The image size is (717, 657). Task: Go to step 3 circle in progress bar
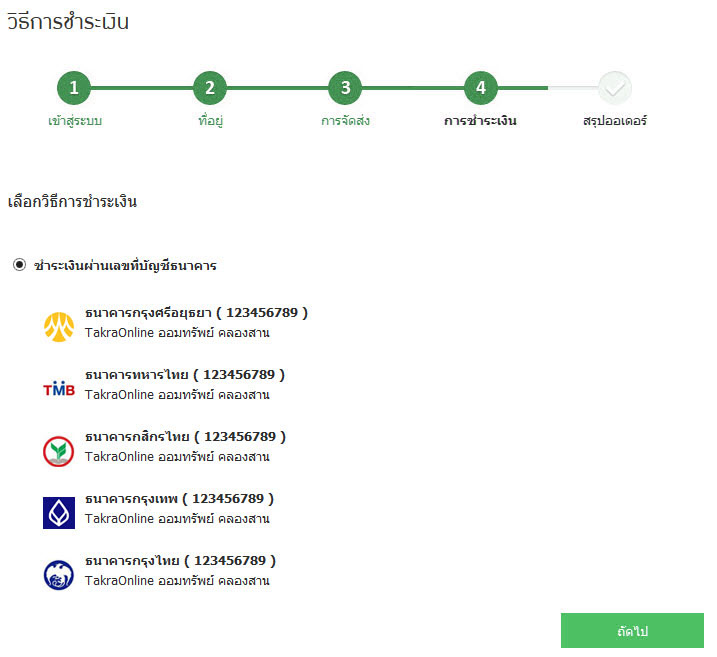tap(345, 88)
